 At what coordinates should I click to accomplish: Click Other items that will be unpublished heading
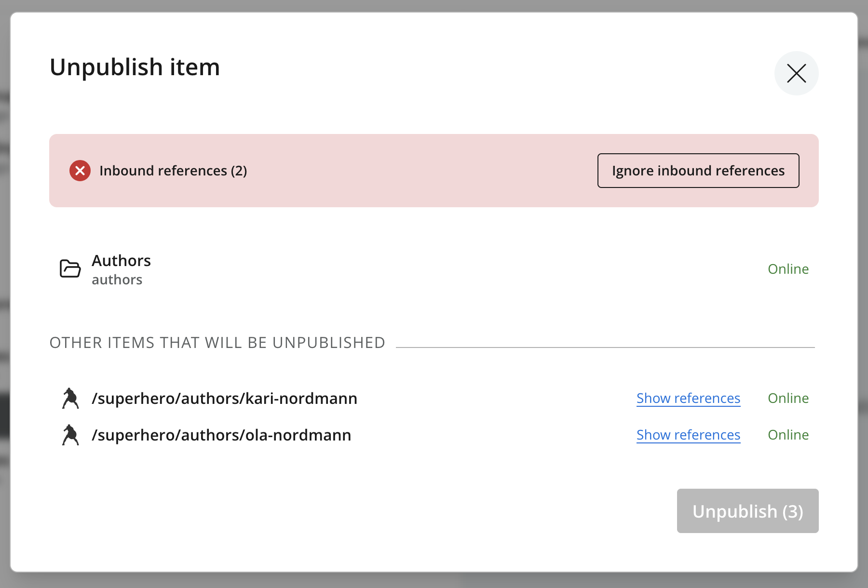[217, 343]
